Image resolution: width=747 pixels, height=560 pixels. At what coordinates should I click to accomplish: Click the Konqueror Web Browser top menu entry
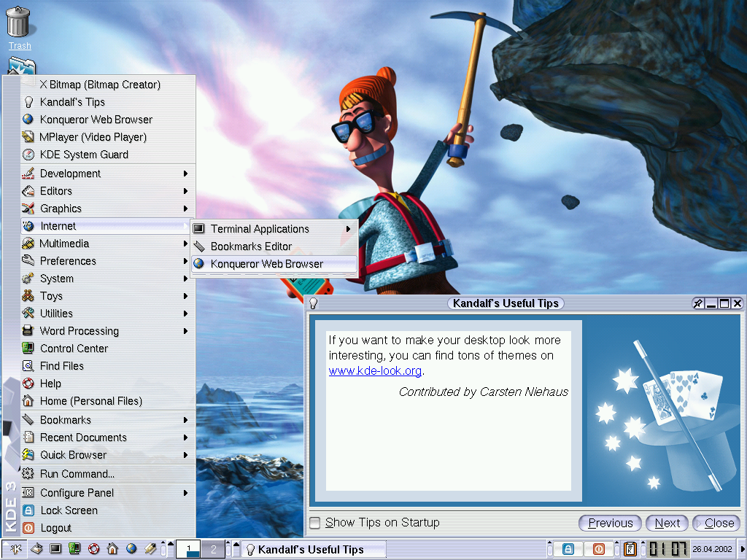pos(108,120)
